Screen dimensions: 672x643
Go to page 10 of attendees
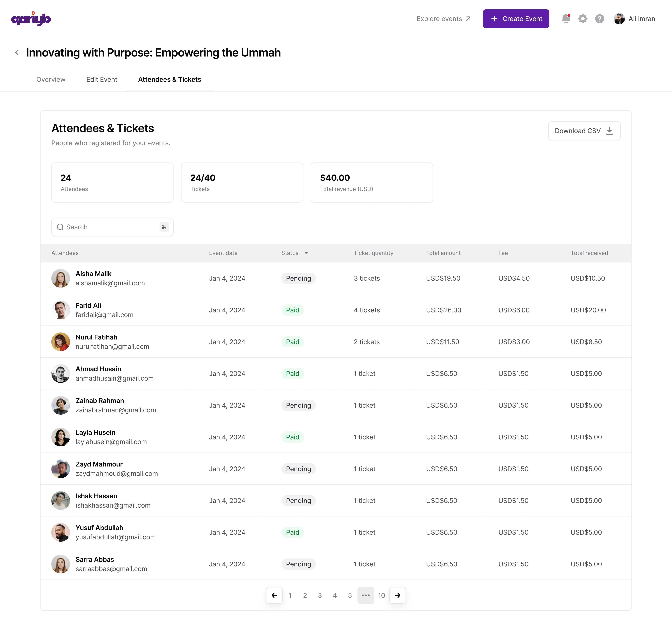(x=381, y=595)
